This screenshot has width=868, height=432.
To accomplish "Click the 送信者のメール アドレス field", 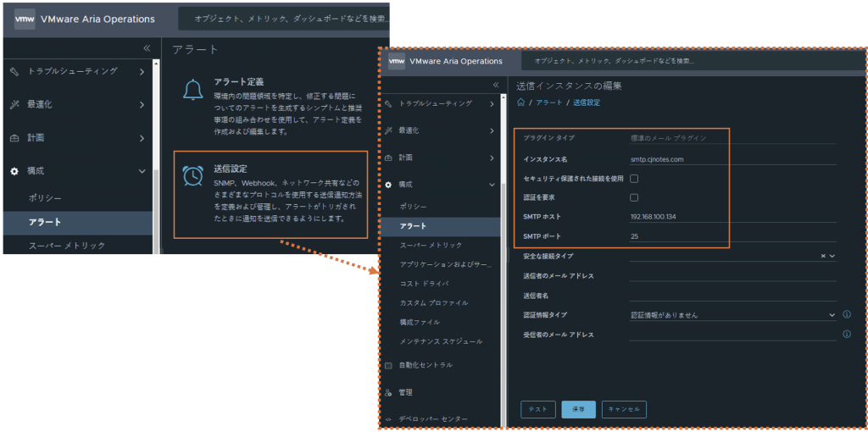I will [x=733, y=275].
